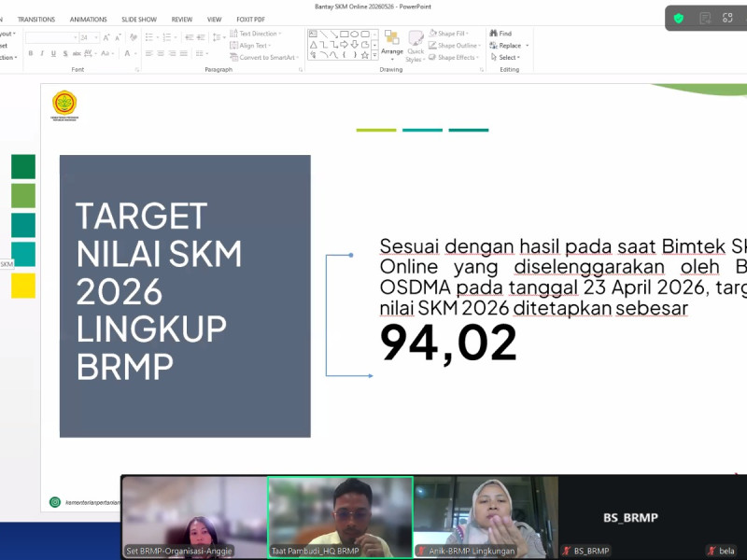
Task: Click the Bullets list icon
Action: click(x=149, y=37)
